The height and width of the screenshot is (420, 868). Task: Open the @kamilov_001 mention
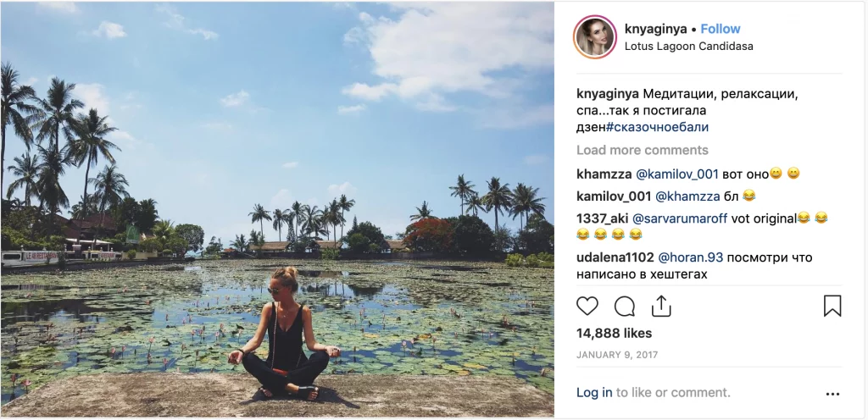pyautogui.click(x=677, y=174)
